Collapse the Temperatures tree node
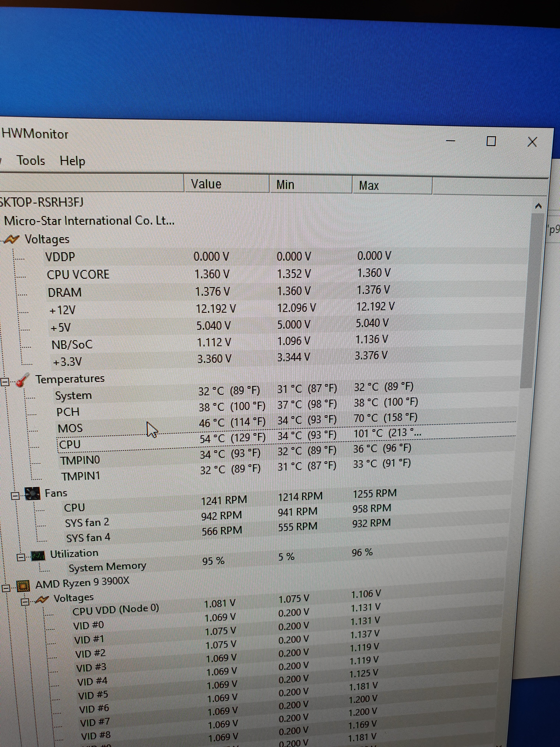The height and width of the screenshot is (747, 560). tap(5, 382)
